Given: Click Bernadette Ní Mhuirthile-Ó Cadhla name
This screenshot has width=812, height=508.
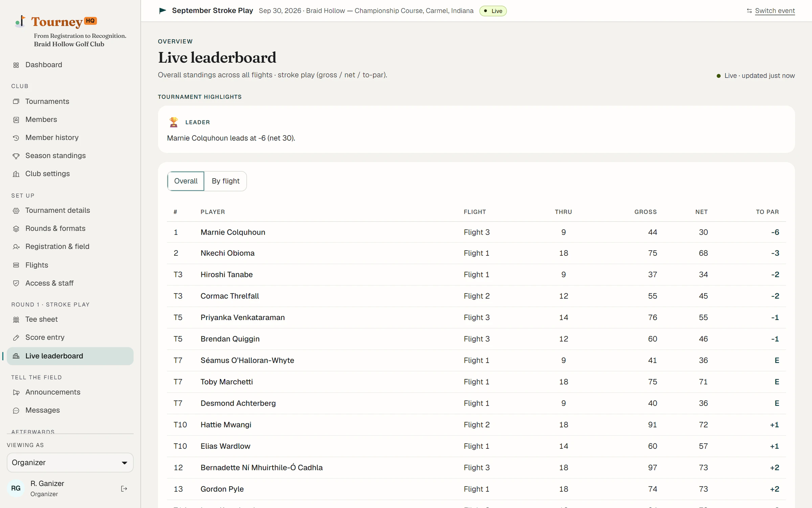Looking at the screenshot, I should click(262, 467).
